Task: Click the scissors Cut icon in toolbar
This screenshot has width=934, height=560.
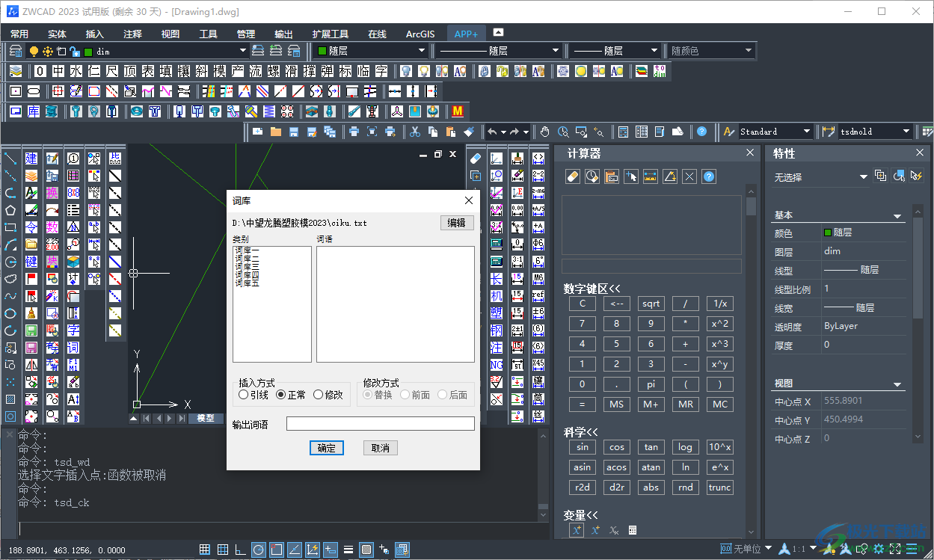Action: pos(415,132)
